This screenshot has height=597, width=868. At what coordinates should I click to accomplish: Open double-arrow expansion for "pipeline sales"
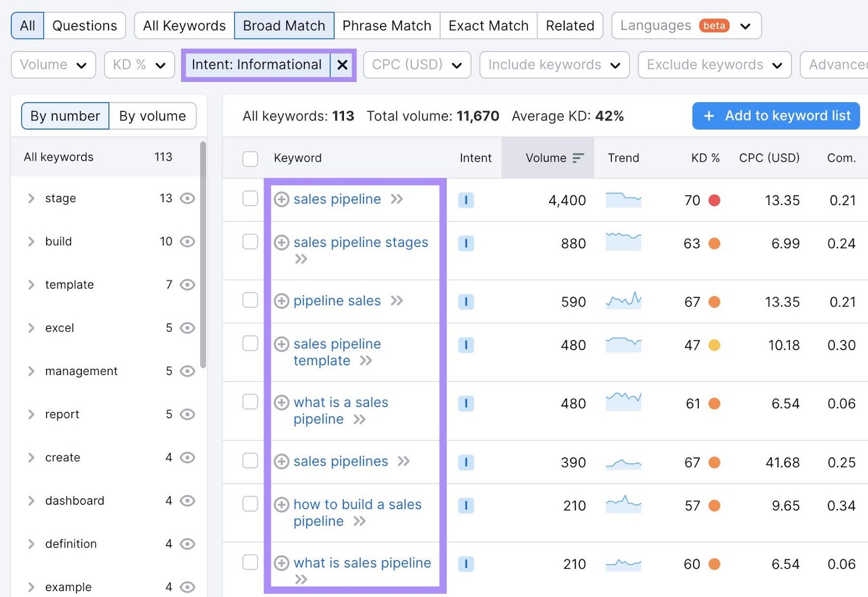[398, 301]
